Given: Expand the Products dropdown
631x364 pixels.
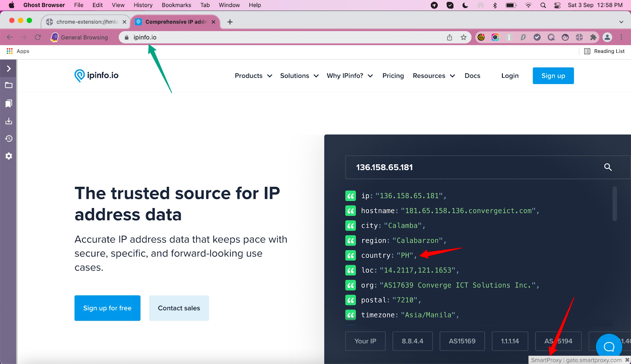Looking at the screenshot, I should [x=253, y=76].
